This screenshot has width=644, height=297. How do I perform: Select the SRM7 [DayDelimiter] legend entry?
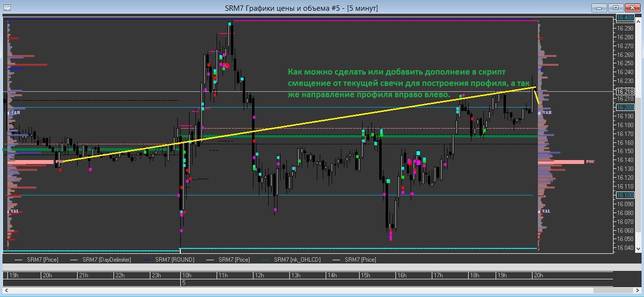tap(106, 259)
